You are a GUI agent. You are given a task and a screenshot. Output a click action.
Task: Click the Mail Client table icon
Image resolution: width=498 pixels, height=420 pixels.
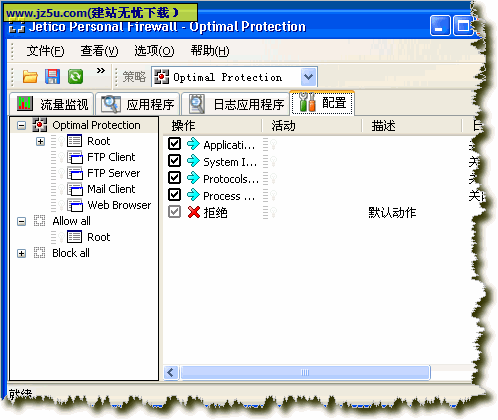(75, 189)
